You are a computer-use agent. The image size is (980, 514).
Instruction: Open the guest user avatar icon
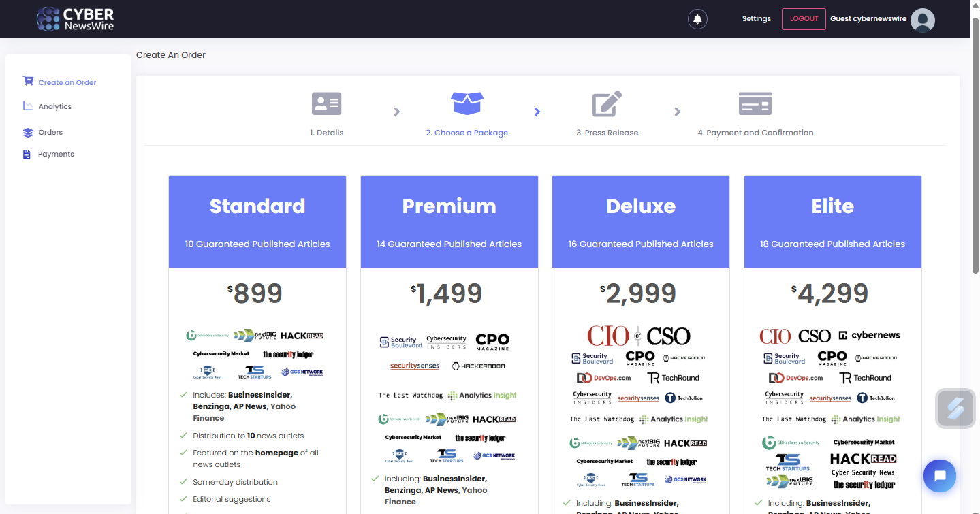(x=923, y=20)
